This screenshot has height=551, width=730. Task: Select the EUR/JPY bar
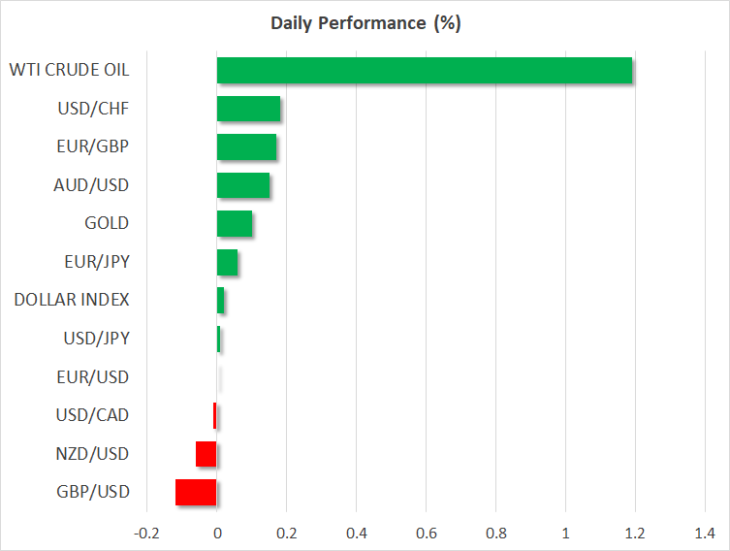[x=227, y=262]
